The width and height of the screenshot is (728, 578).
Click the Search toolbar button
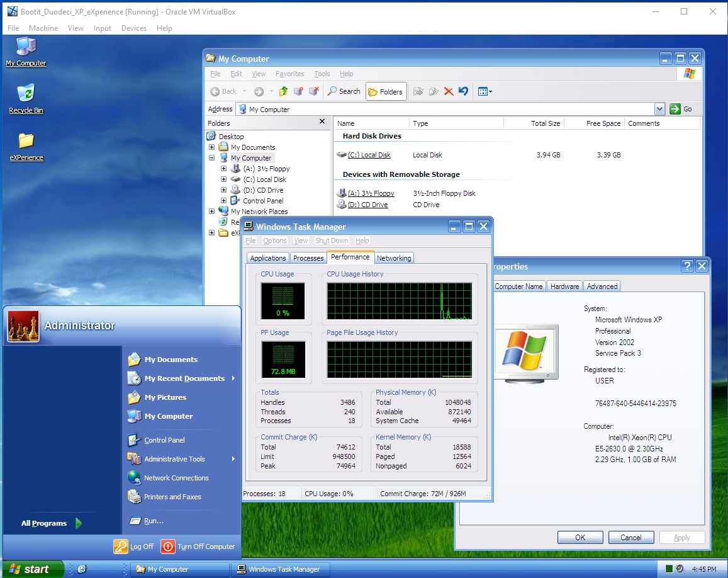[344, 91]
